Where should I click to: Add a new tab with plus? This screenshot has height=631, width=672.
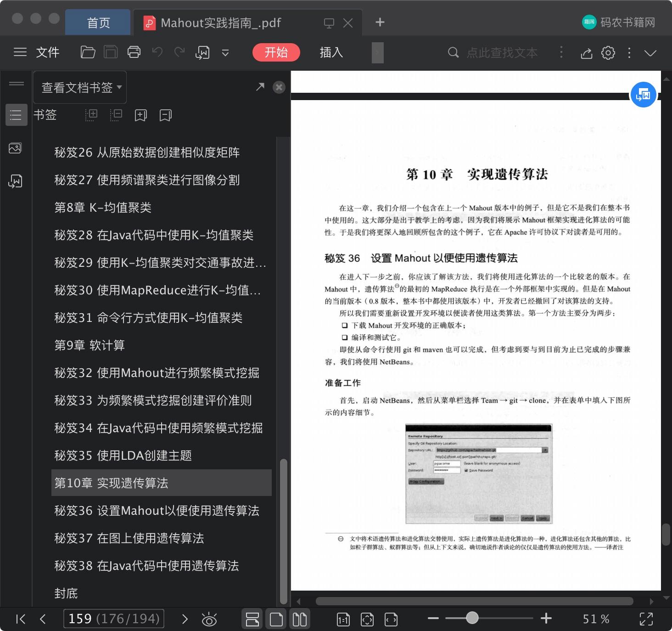(380, 22)
